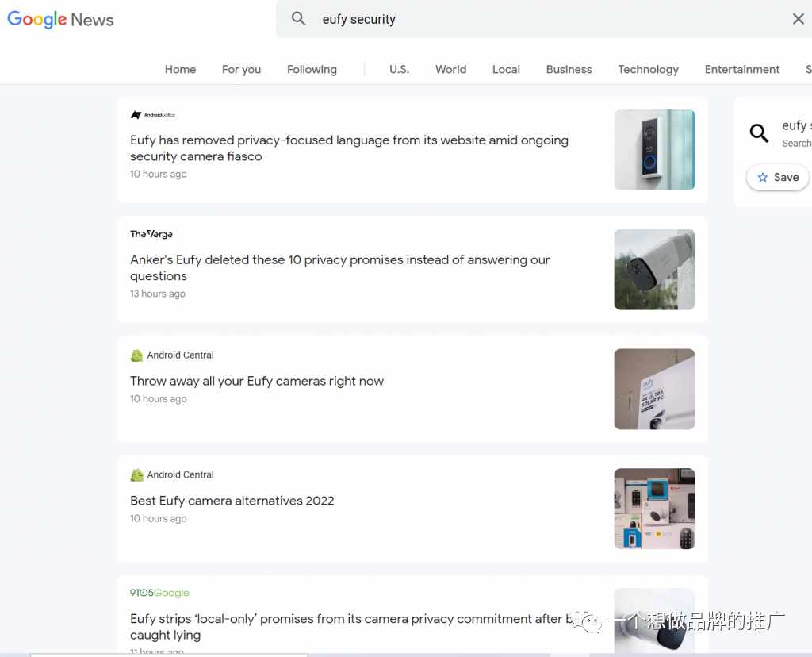
Task: Click 'Android Central' name above 'Throw away' article
Action: 180,355
